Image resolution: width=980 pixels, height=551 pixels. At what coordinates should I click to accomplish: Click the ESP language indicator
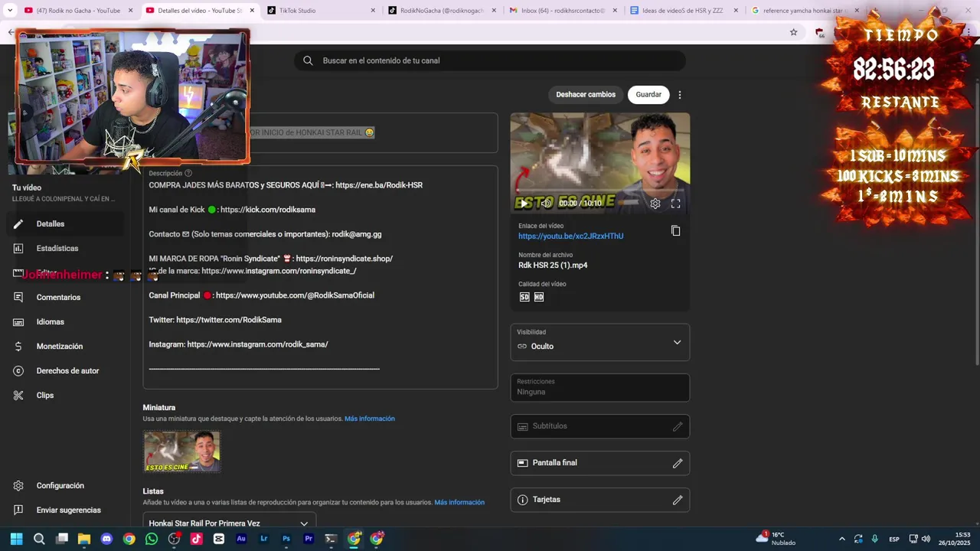[894, 539]
